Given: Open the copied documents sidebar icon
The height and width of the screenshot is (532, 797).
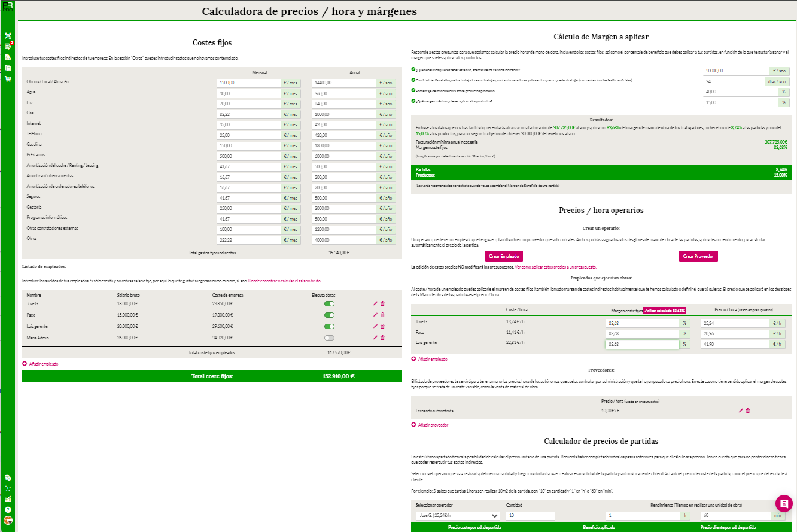Looking at the screenshot, I should [8, 68].
